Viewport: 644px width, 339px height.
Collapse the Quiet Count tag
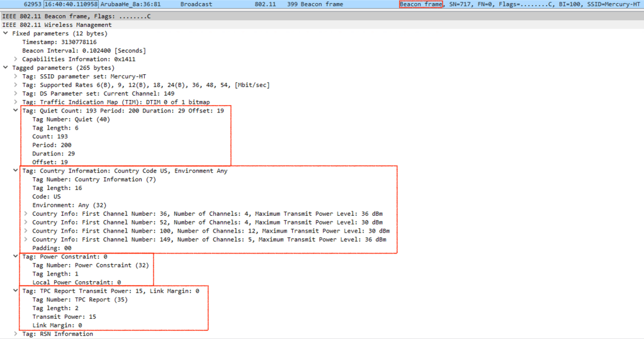point(16,111)
